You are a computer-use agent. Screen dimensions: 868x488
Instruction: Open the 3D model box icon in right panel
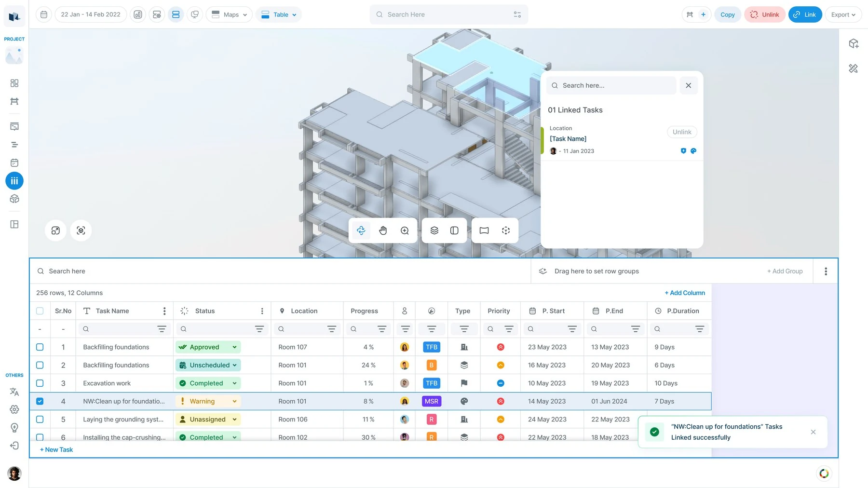click(x=854, y=44)
